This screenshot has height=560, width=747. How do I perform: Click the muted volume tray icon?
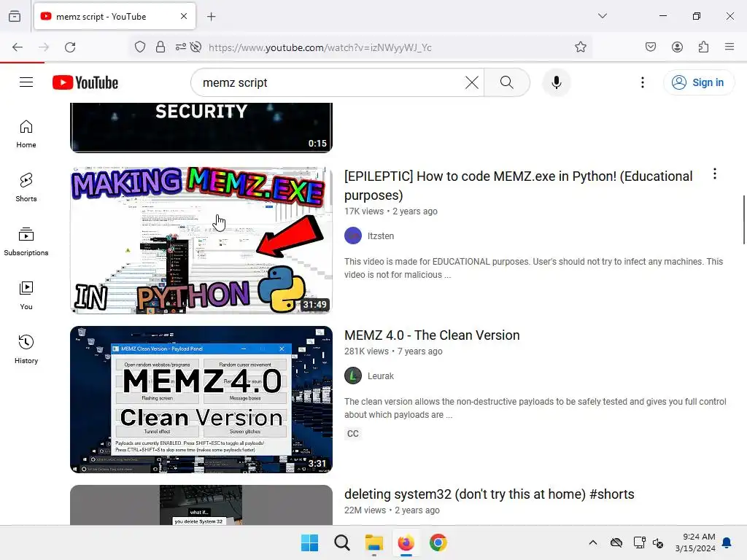click(658, 542)
